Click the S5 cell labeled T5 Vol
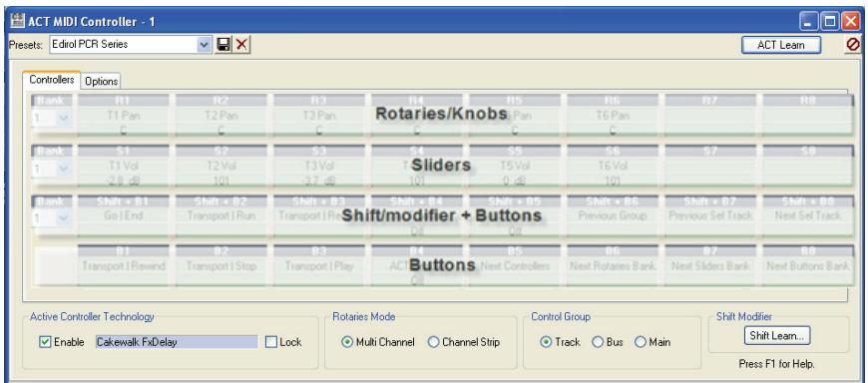Screen dimensions: 868x383 (515, 166)
